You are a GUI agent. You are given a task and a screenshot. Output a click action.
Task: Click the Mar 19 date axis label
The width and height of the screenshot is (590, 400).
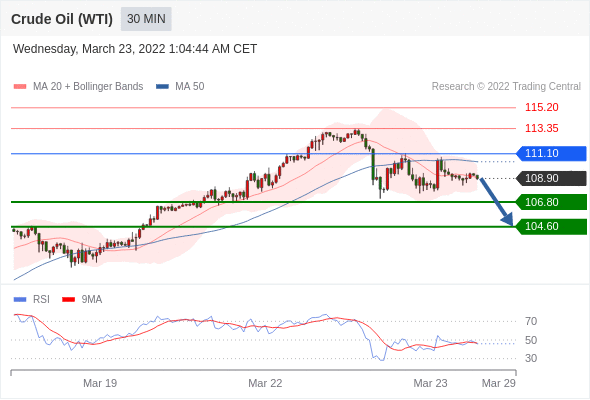(x=100, y=383)
